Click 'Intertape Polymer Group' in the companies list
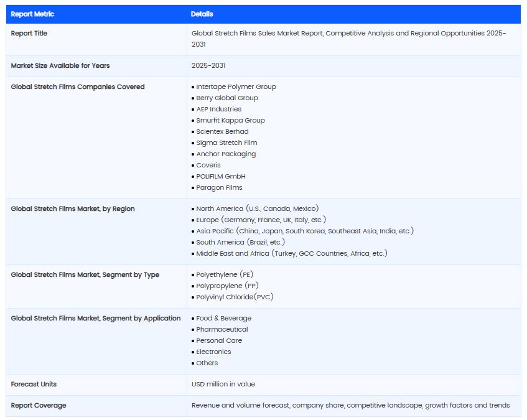 click(236, 86)
